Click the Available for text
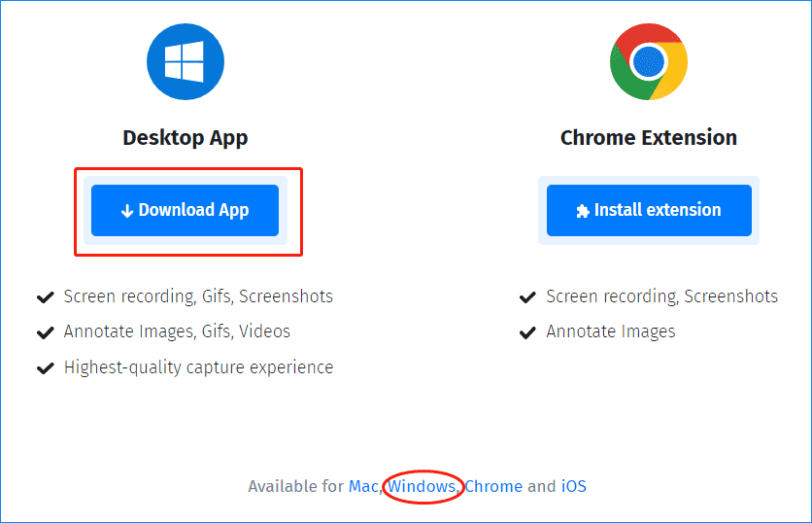The width and height of the screenshot is (812, 523). coord(295,486)
